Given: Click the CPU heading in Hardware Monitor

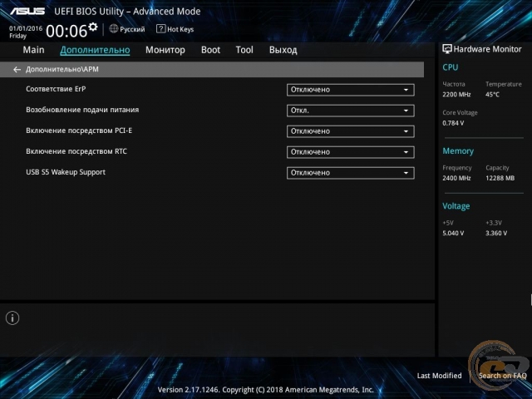Looking at the screenshot, I should click(x=451, y=67).
